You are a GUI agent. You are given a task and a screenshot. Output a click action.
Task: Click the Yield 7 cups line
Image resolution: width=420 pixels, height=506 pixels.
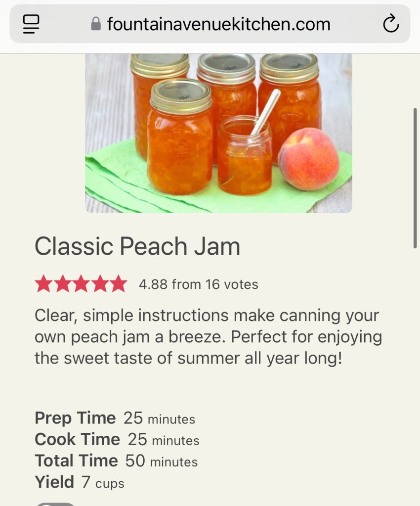point(79,482)
